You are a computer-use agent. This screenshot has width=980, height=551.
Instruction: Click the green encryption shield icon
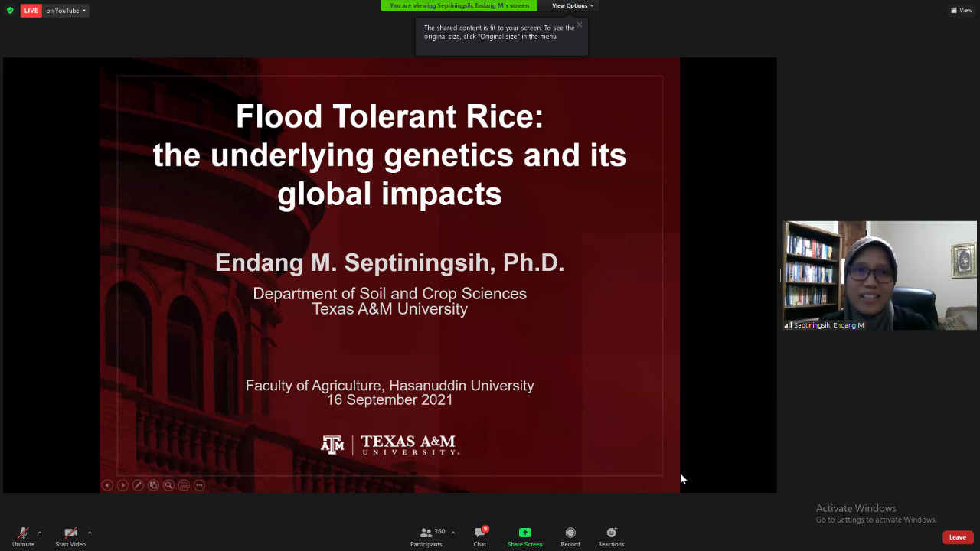coord(10,11)
